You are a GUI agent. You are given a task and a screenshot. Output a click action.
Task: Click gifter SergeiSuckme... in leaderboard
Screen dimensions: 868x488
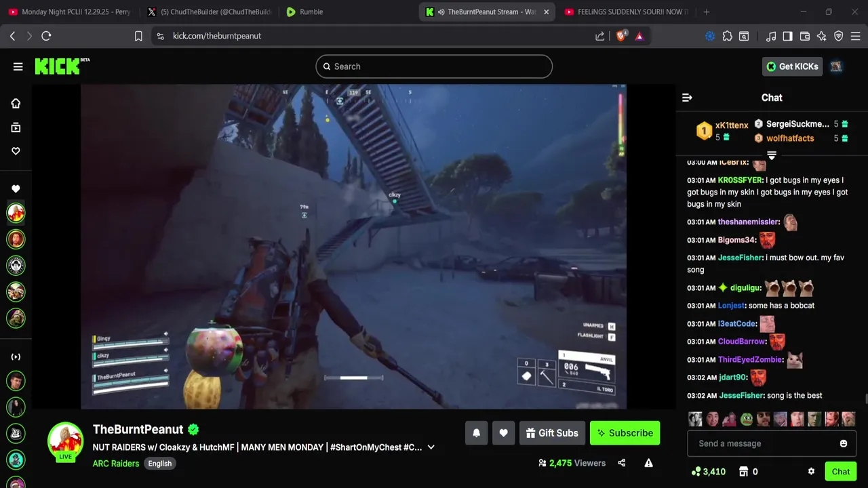coord(797,124)
